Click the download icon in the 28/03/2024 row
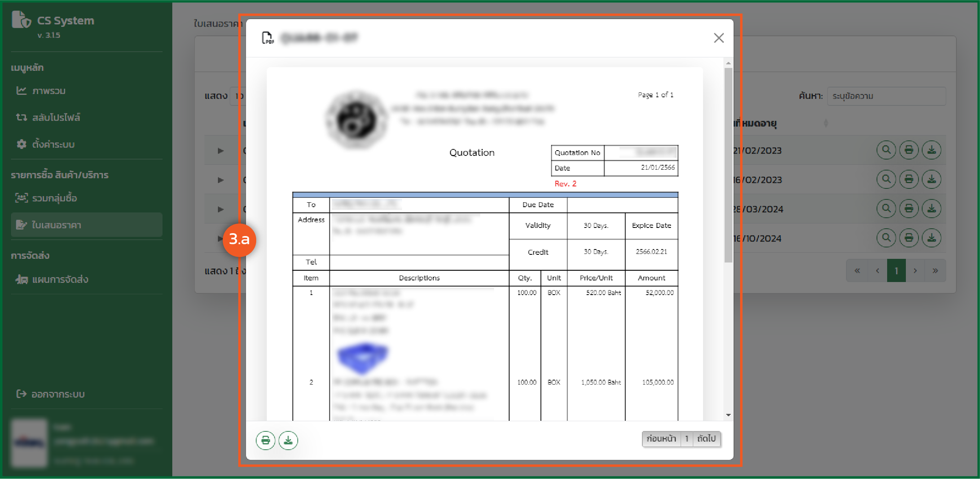980x479 pixels. [x=932, y=209]
